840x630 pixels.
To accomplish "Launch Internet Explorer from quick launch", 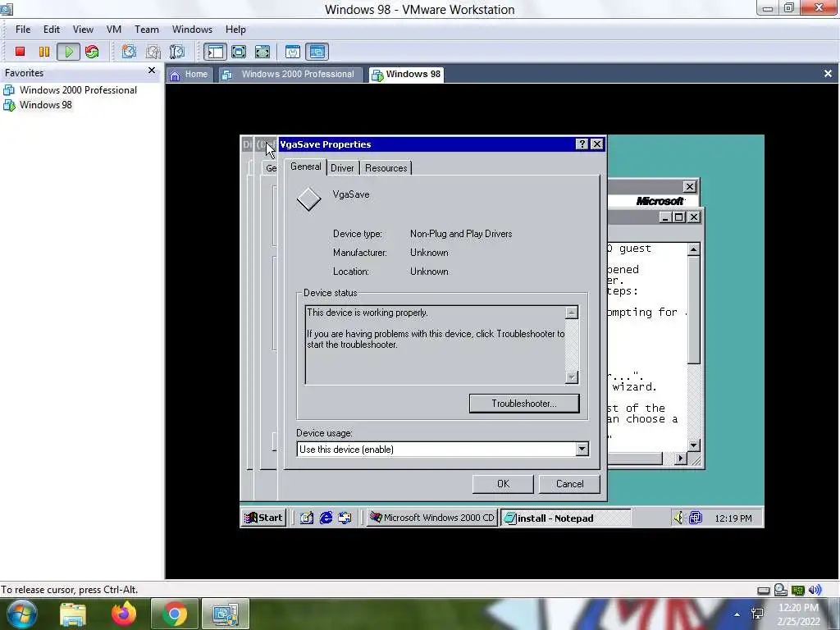I will pyautogui.click(x=326, y=518).
